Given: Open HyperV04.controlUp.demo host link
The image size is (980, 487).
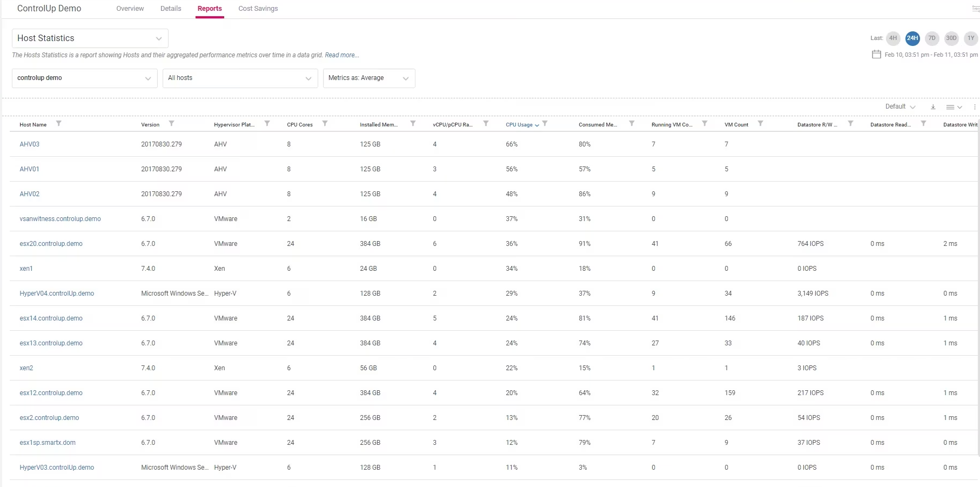Looking at the screenshot, I should coord(57,293).
